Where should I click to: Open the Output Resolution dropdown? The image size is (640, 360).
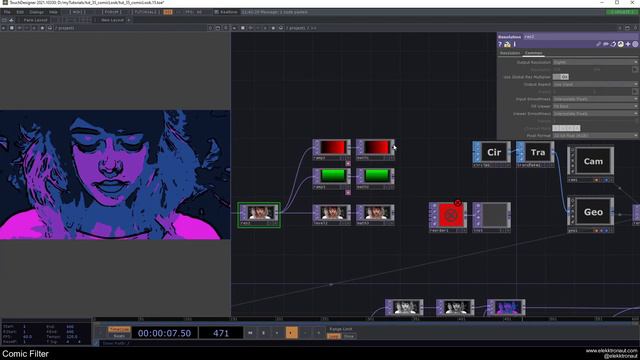tap(595, 62)
